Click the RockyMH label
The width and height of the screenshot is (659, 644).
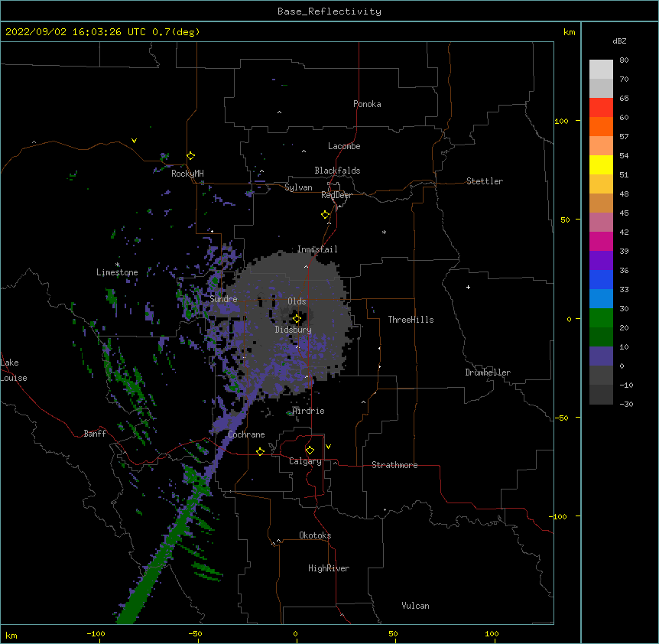coord(187,174)
